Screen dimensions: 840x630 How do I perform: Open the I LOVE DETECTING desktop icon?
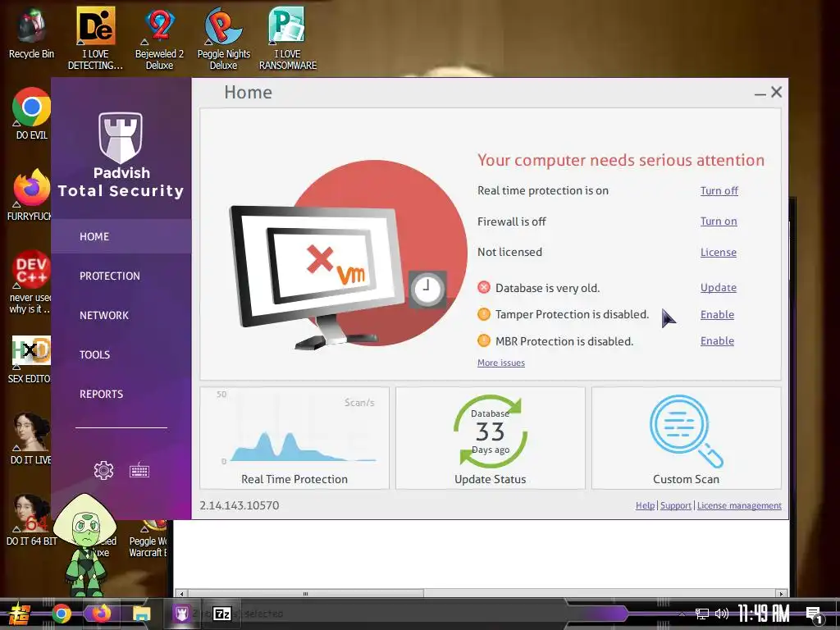tap(95, 38)
